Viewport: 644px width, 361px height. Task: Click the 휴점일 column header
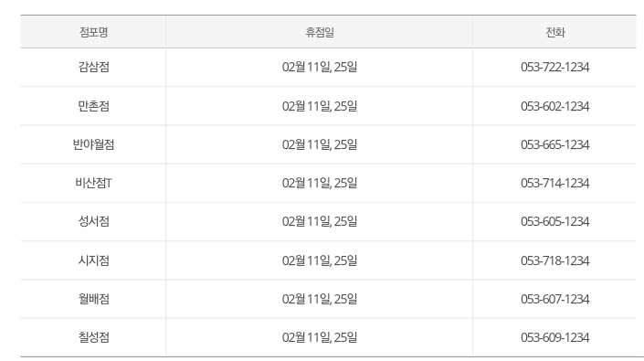pyautogui.click(x=320, y=32)
